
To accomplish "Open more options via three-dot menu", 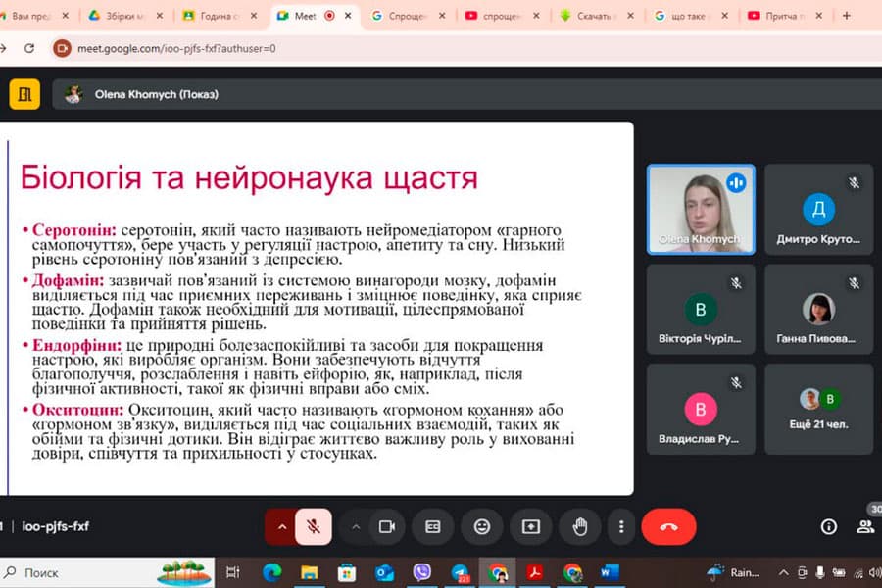I will pyautogui.click(x=621, y=526).
